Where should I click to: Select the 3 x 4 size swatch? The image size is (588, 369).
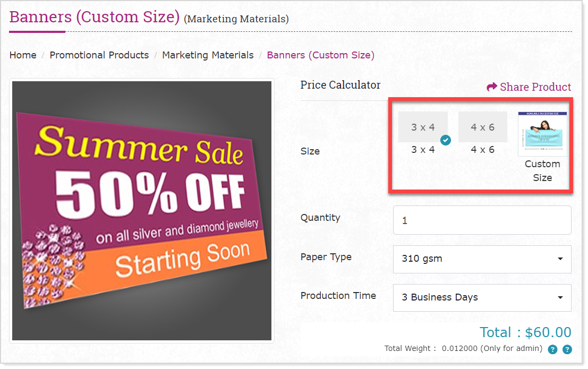(423, 127)
